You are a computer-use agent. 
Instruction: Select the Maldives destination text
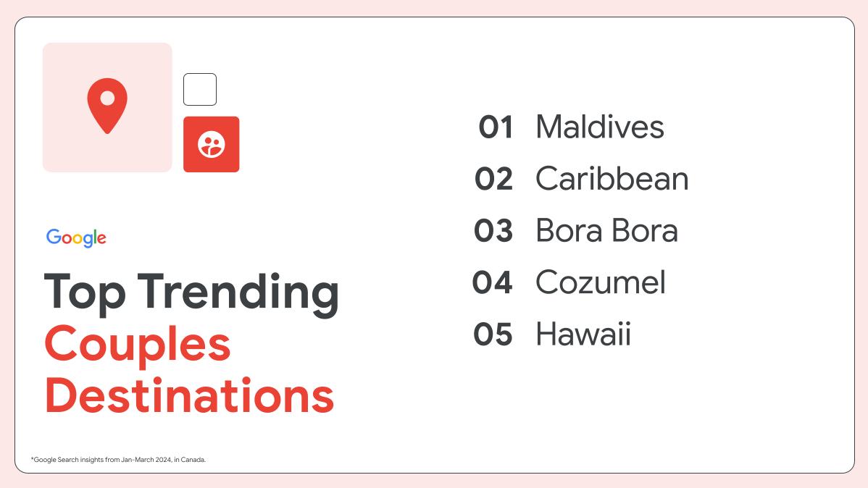pos(599,127)
